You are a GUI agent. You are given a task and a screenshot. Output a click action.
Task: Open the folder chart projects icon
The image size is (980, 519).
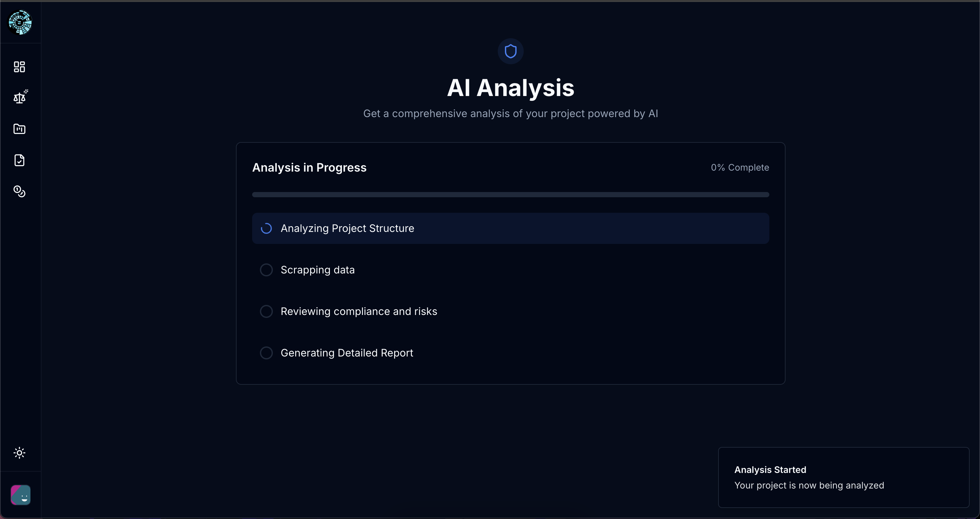pyautogui.click(x=19, y=129)
